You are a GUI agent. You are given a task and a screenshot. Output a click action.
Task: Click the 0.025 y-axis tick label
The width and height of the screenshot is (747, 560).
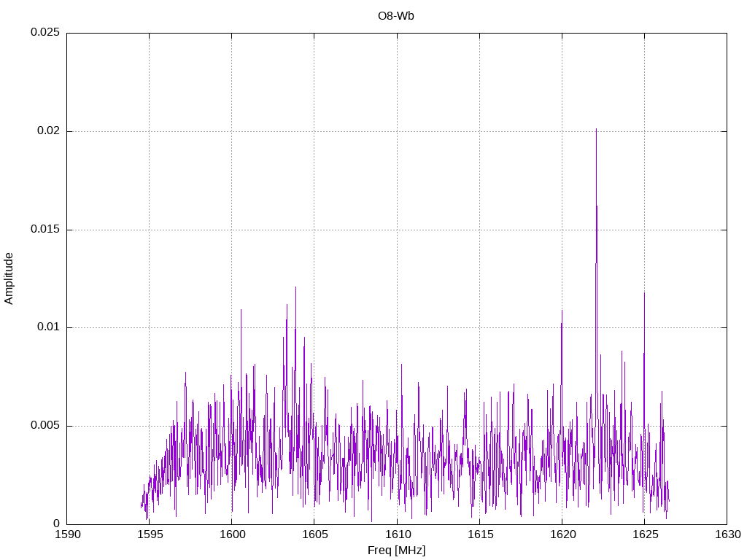45,32
